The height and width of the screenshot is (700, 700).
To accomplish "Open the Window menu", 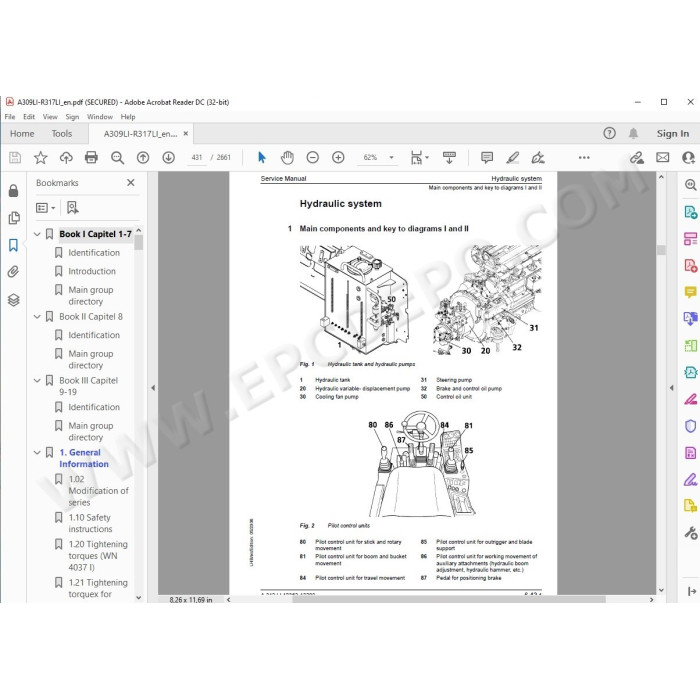I will coord(100,117).
